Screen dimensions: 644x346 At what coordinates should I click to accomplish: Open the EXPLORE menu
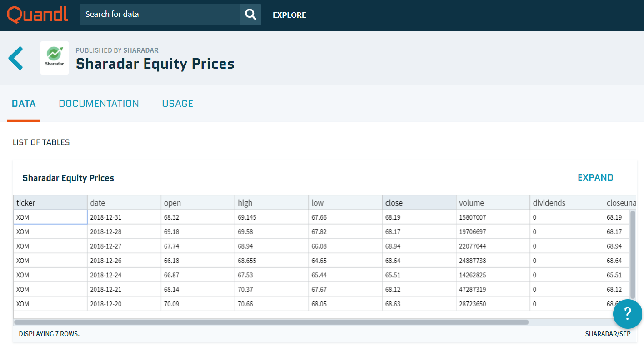(290, 15)
